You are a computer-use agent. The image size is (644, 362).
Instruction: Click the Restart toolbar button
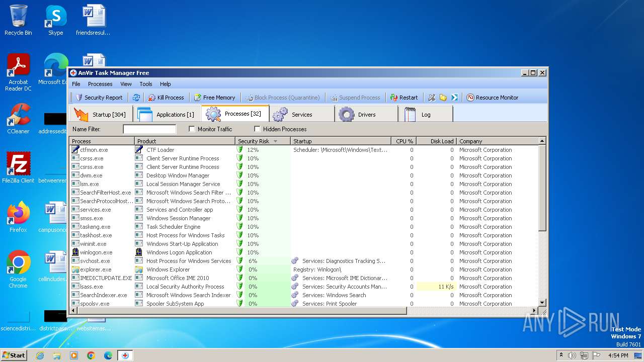(x=404, y=98)
